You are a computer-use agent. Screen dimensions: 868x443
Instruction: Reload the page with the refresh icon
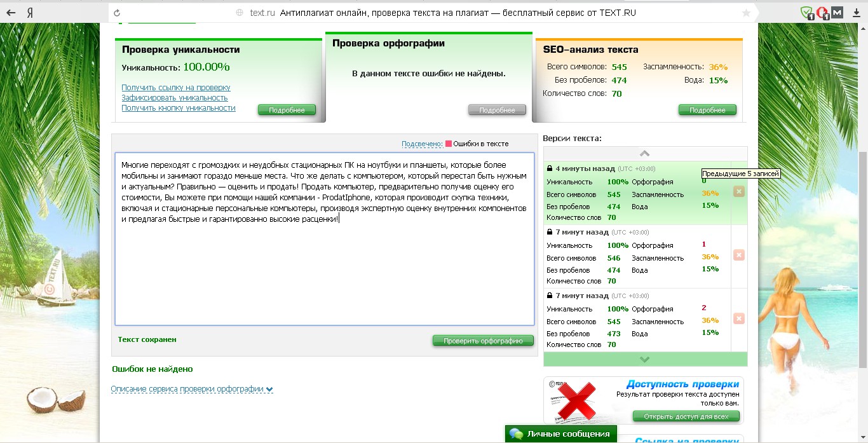point(116,13)
